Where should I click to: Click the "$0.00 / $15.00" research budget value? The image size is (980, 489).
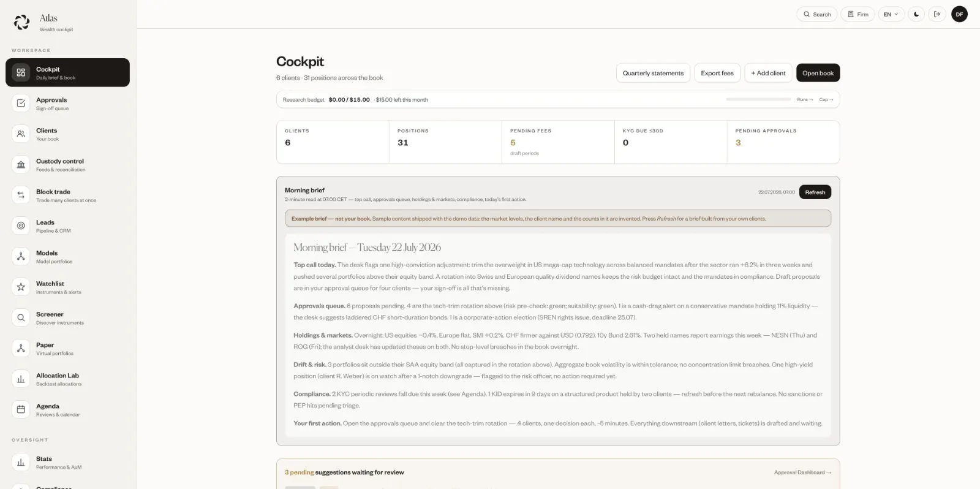(x=349, y=100)
